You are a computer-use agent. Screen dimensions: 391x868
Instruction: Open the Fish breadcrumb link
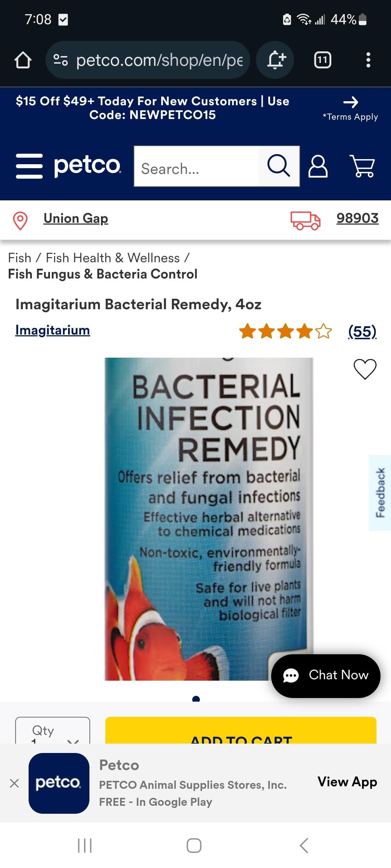coord(20,258)
